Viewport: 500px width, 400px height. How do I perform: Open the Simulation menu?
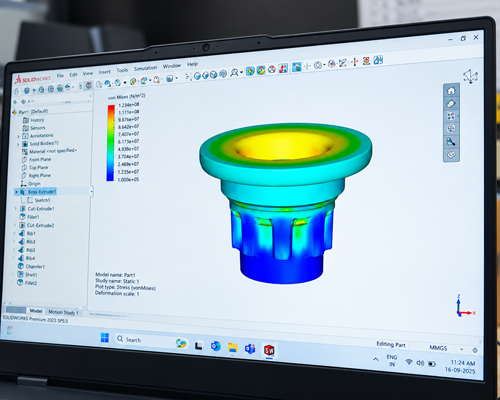click(x=145, y=68)
